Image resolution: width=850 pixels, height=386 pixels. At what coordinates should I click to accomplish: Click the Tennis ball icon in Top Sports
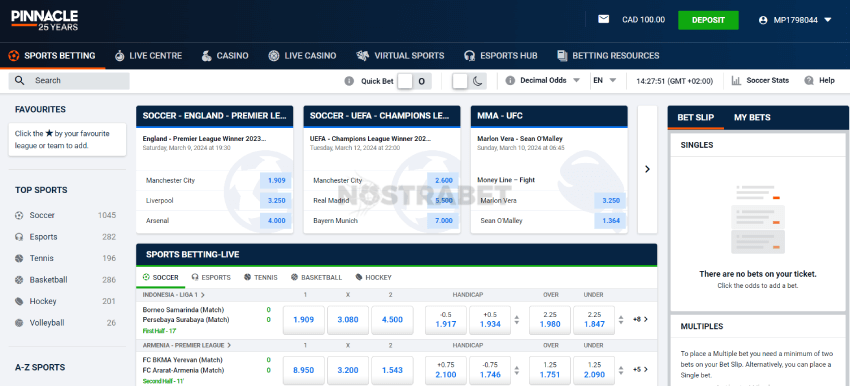(20, 258)
